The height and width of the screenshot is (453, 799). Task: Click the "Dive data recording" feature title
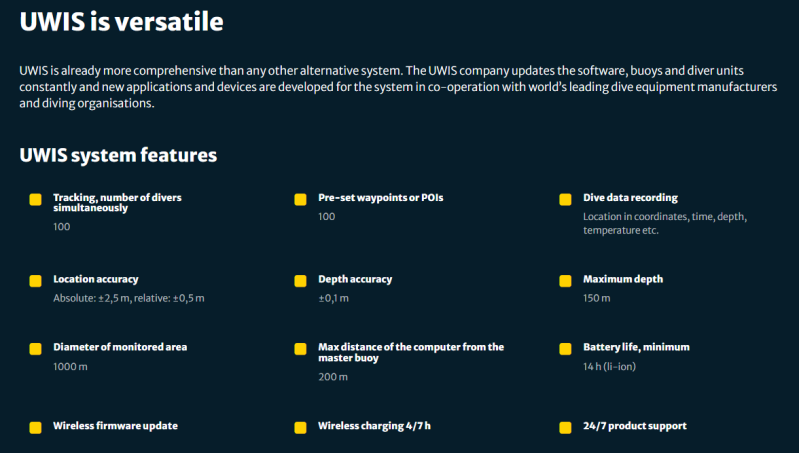tap(630, 198)
